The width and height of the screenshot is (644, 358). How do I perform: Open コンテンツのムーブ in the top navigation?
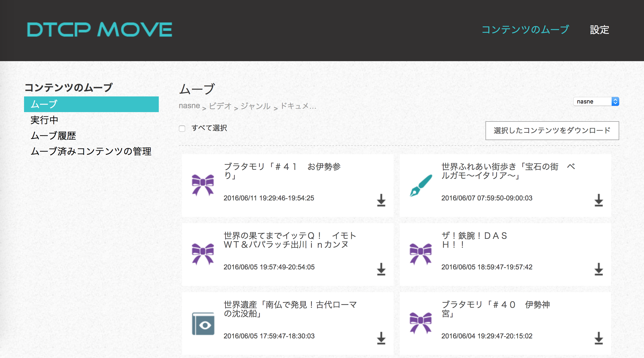[525, 30]
